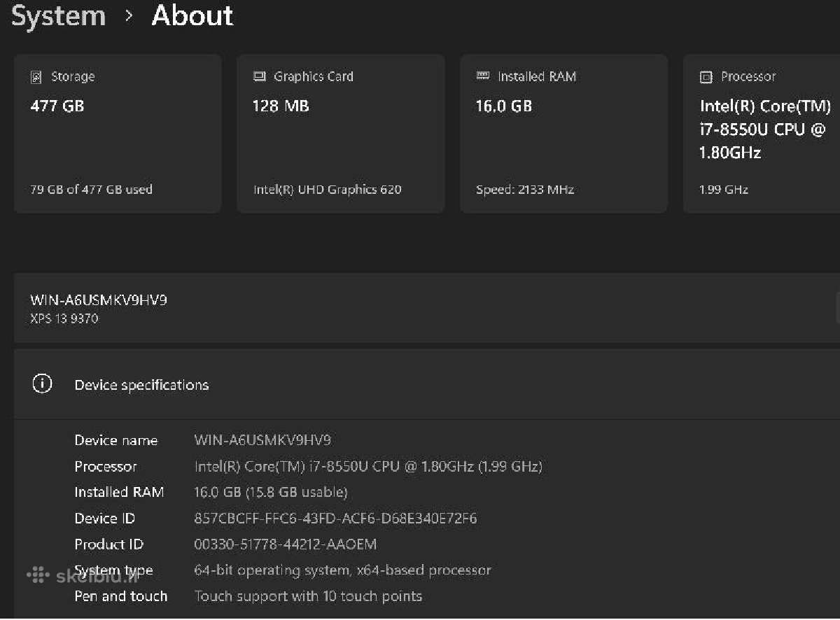This screenshot has width=840, height=620.
Task: Click the Installed RAM memory icon
Action: (482, 76)
